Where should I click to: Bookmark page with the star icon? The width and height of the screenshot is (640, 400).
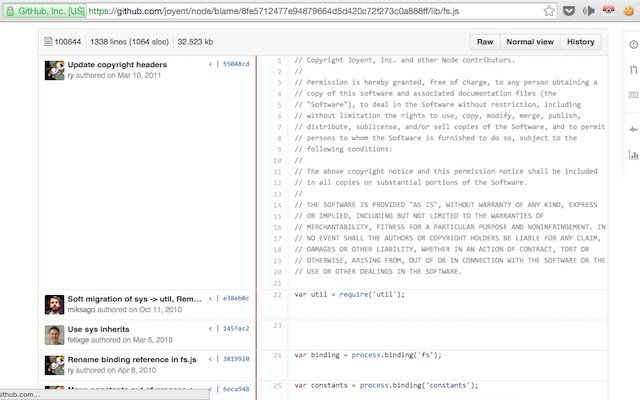click(x=549, y=11)
